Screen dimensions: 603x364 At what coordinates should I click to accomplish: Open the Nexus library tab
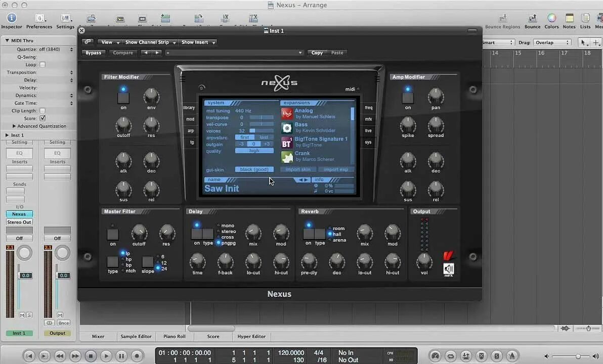point(189,108)
